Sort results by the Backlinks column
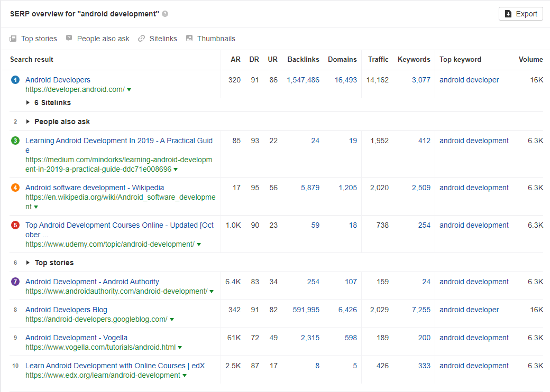This screenshot has height=392, width=550. (x=303, y=59)
